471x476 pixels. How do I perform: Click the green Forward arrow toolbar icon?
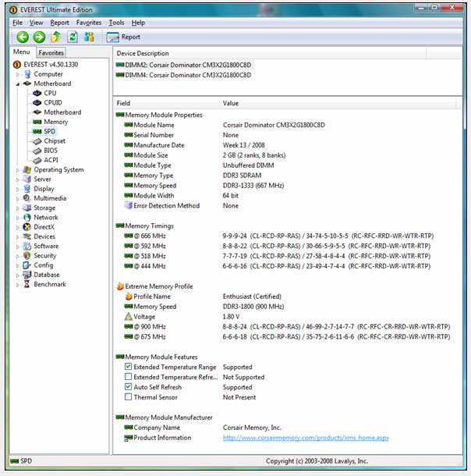(x=39, y=37)
